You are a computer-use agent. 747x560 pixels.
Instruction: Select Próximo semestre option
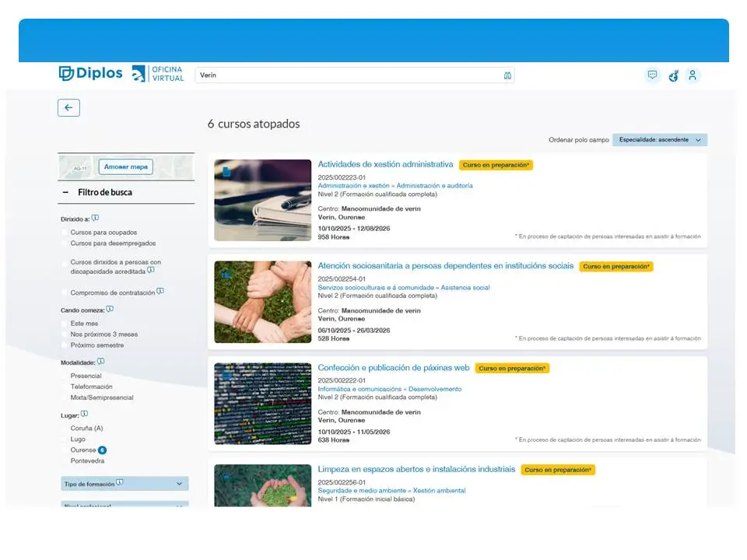(65, 345)
